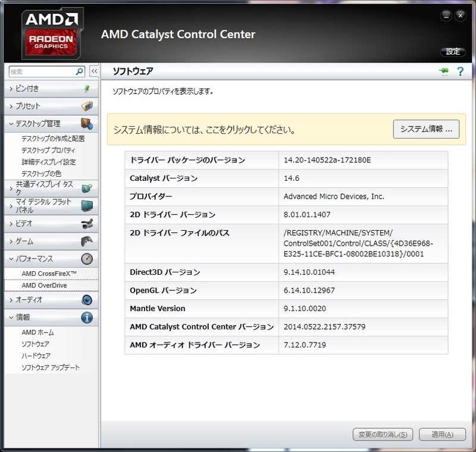Select driver package version value 14.20-140522a-172180E
Viewport: 476px width, 452px height.
(327, 160)
